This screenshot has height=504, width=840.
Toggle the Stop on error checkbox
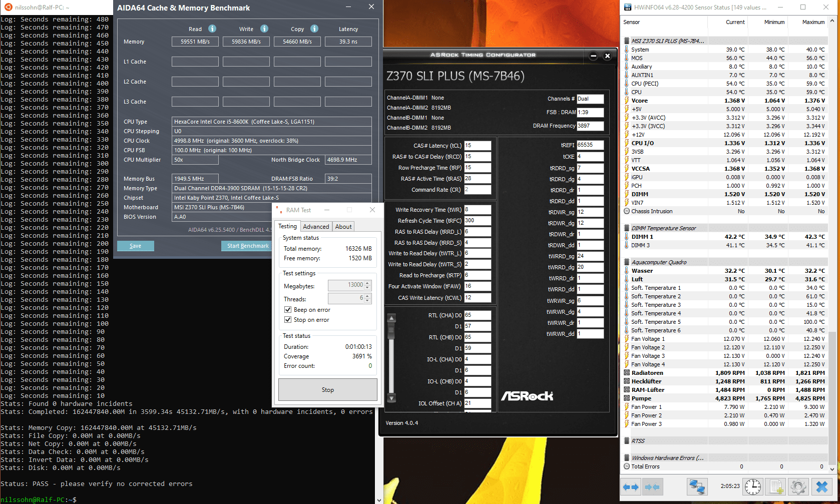(288, 320)
